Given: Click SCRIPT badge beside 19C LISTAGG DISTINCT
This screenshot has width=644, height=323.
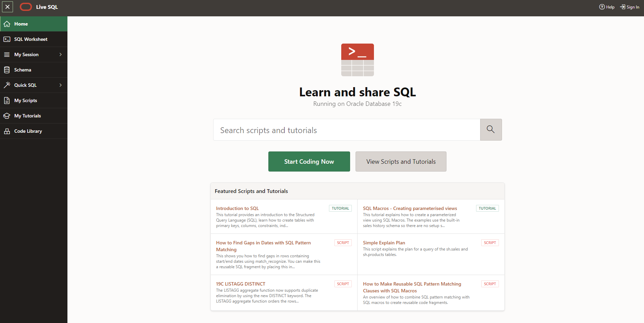Looking at the screenshot, I should click(343, 284).
